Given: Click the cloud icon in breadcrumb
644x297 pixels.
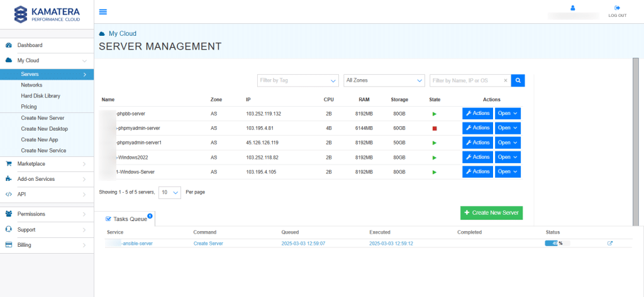Looking at the screenshot, I should coord(102,34).
